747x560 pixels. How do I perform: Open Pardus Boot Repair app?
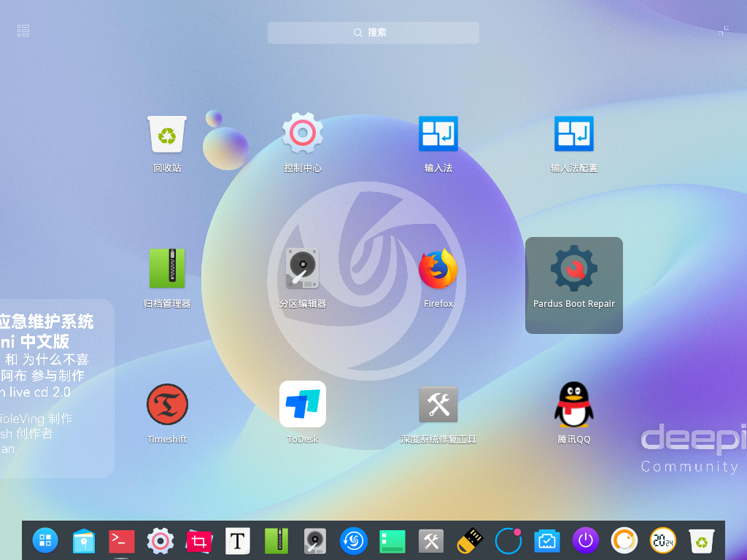(573, 271)
